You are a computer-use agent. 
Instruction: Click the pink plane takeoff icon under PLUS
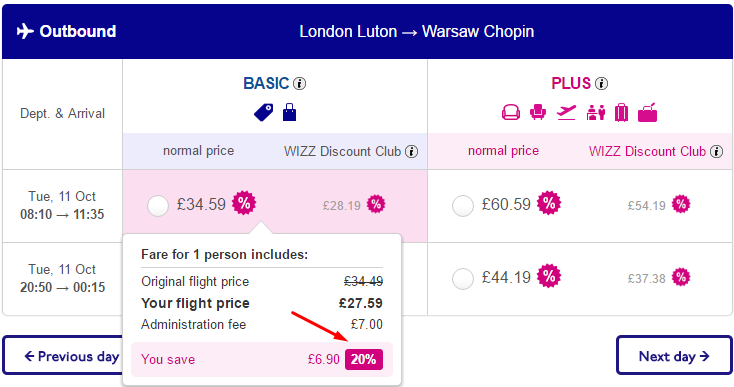click(566, 112)
